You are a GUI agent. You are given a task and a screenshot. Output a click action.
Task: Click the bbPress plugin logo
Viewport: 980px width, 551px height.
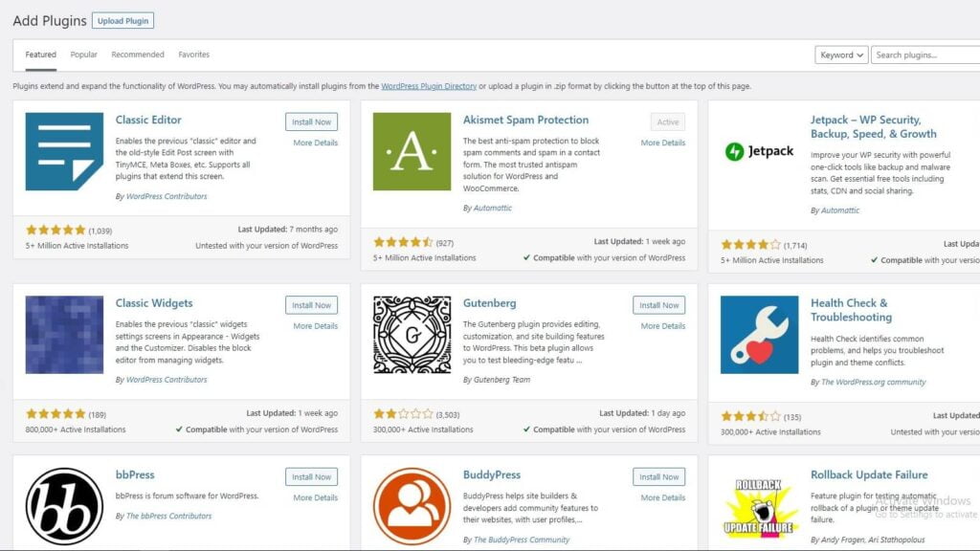coord(64,506)
